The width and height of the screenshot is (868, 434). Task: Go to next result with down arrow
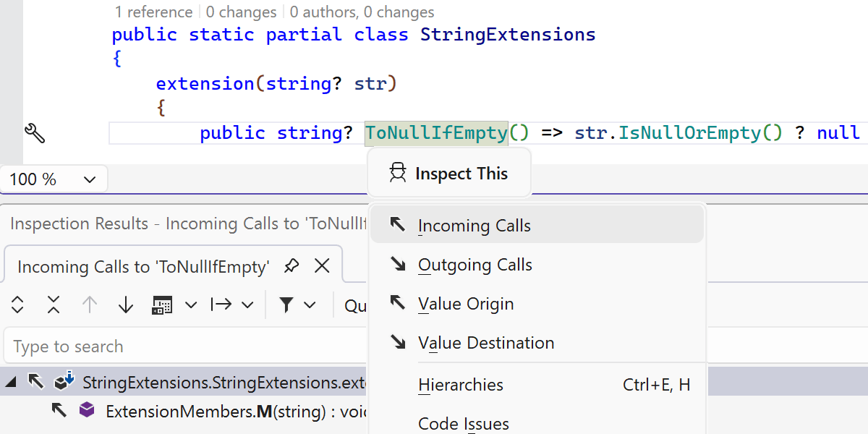[x=126, y=305]
